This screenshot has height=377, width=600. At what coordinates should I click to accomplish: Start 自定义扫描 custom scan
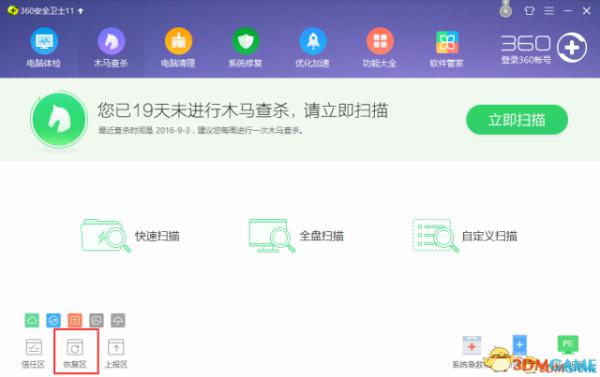(x=465, y=235)
